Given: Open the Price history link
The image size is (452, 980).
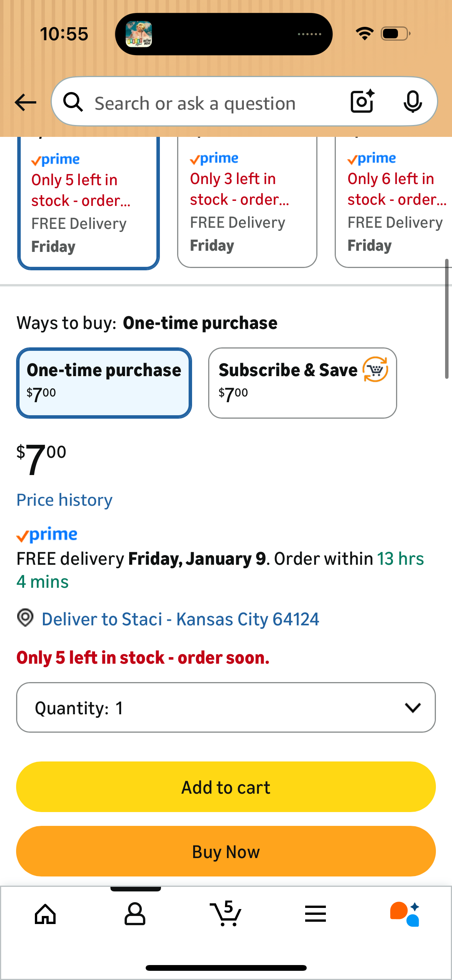Looking at the screenshot, I should click(64, 500).
